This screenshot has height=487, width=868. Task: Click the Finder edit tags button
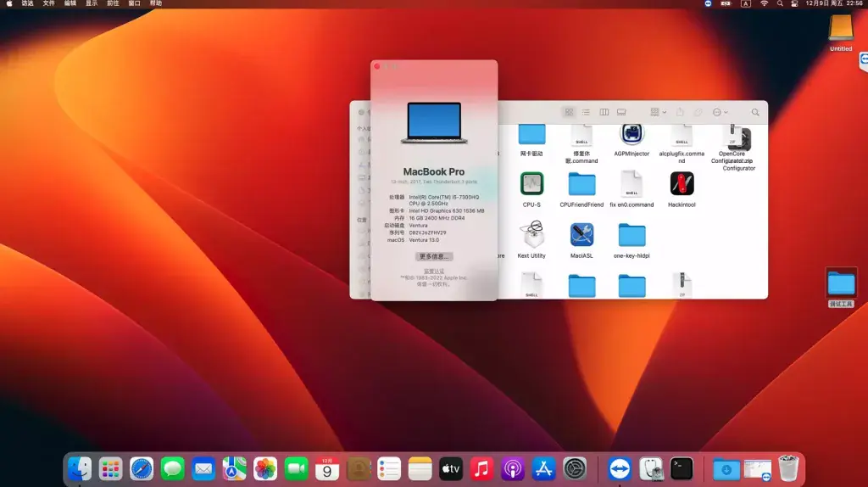(698, 112)
